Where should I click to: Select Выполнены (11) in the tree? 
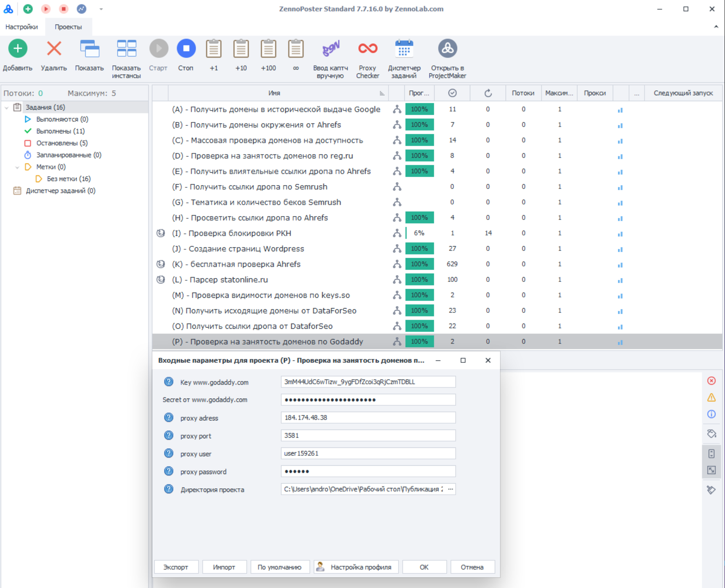pyautogui.click(x=60, y=131)
